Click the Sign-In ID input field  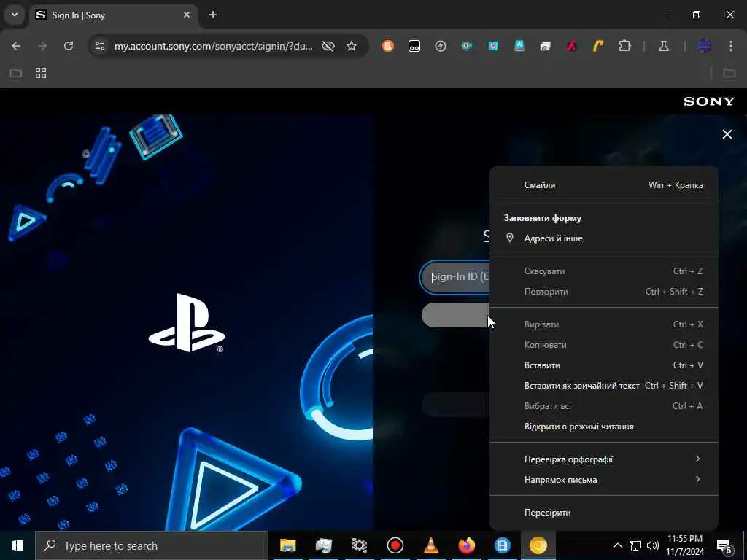(455, 277)
